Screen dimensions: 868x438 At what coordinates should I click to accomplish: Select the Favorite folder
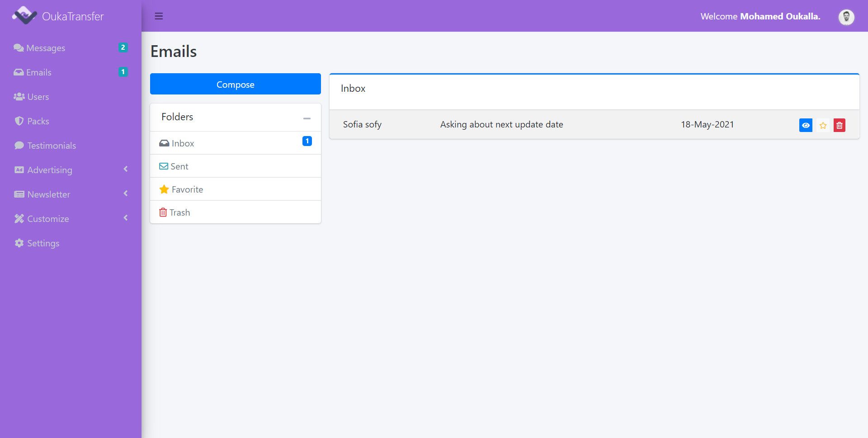(x=236, y=189)
